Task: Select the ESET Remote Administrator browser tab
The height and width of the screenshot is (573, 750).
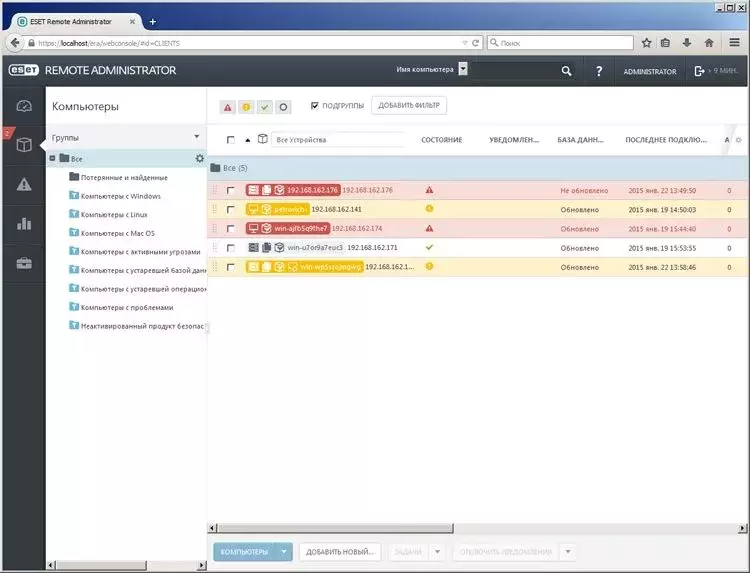Action: [x=77, y=22]
